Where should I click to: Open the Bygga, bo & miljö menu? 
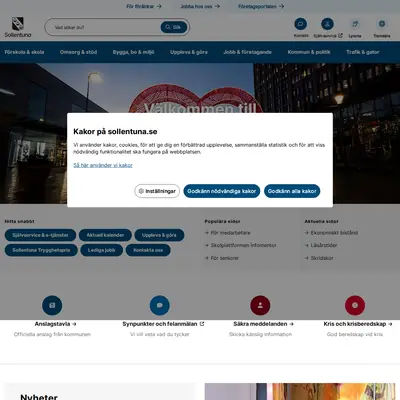coord(133,52)
